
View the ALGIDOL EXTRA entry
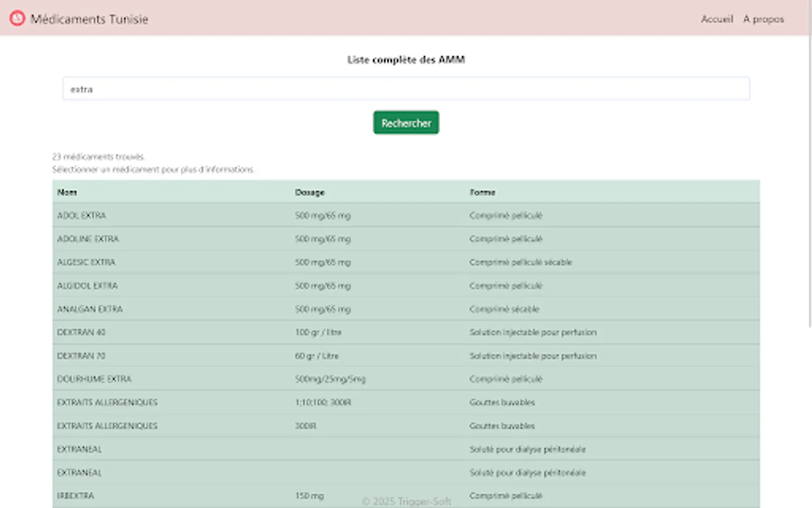click(226, 286)
